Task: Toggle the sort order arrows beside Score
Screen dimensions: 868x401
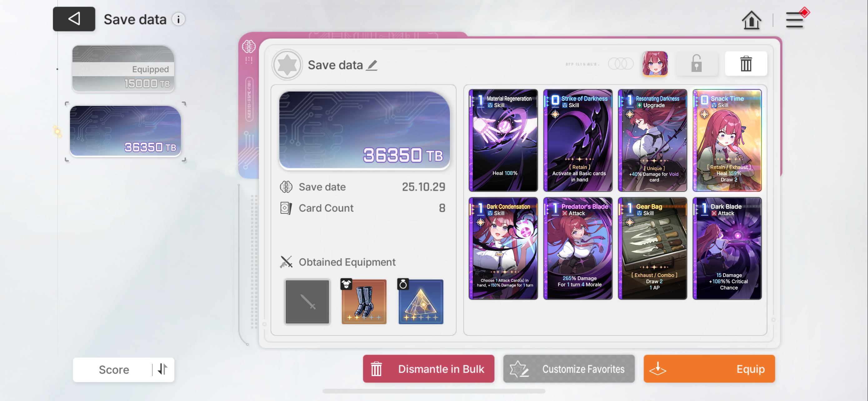Action: click(x=163, y=369)
